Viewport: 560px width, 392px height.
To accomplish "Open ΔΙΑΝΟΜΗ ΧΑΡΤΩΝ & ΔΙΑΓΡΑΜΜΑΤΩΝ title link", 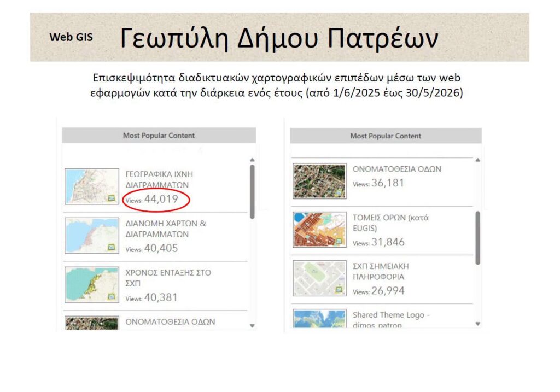I will (166, 229).
